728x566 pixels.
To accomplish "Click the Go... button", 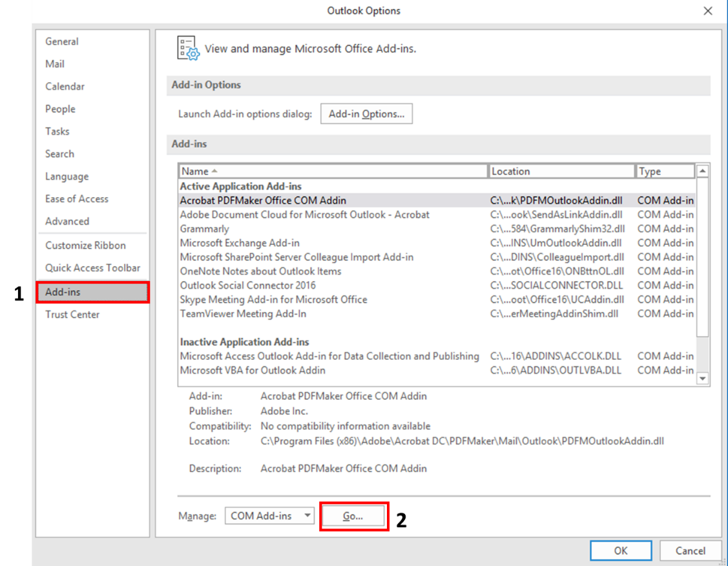I will 353,516.
